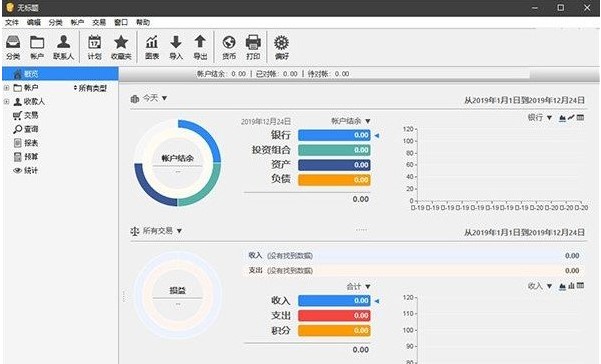Open 交易 shopping cart item in sidebar
The width and height of the screenshot is (601, 364).
[26, 115]
